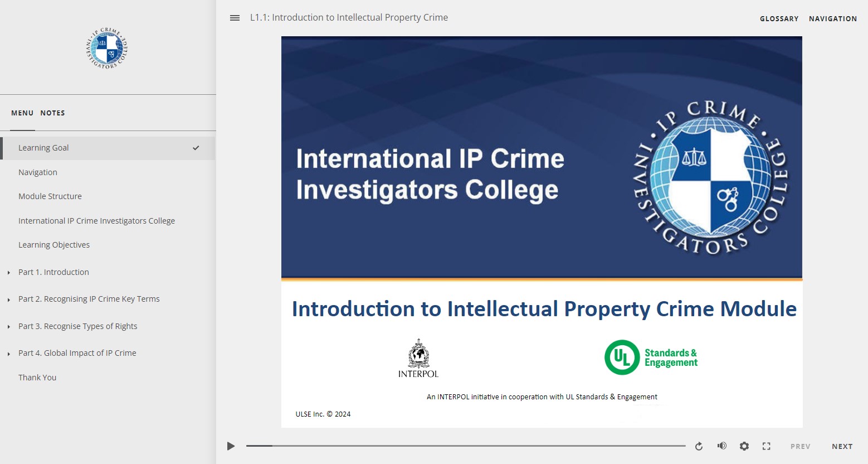Image resolution: width=868 pixels, height=464 pixels.
Task: Expand Part 3. Recognise Types of Rights arrow
Action: click(x=8, y=327)
